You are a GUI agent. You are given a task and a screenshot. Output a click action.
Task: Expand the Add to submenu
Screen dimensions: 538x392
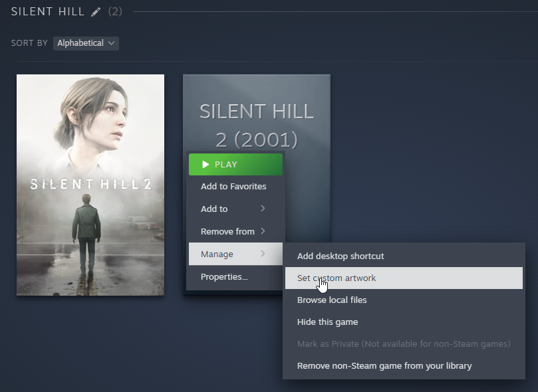point(235,209)
